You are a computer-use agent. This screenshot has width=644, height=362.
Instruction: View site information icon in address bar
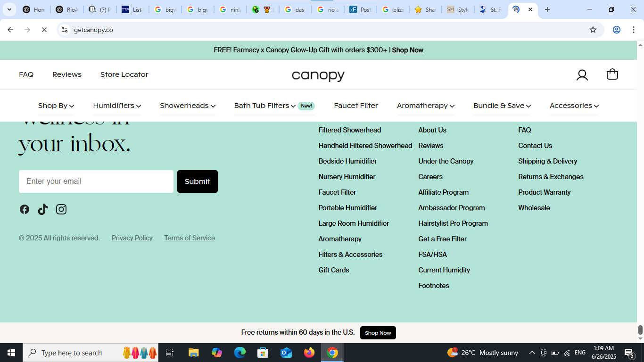pyautogui.click(x=65, y=30)
